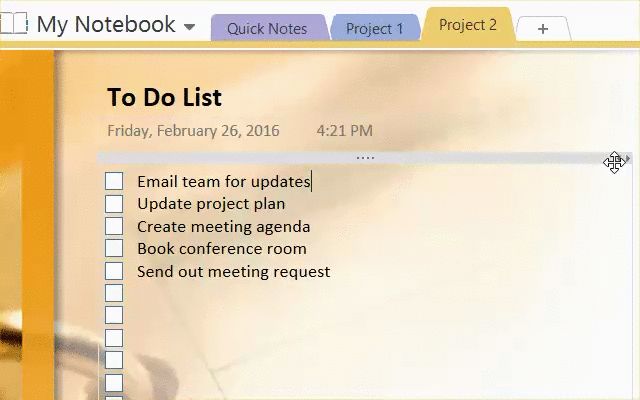This screenshot has height=400, width=640.
Task: Expand the My Notebook dropdown arrow
Action: point(190,27)
